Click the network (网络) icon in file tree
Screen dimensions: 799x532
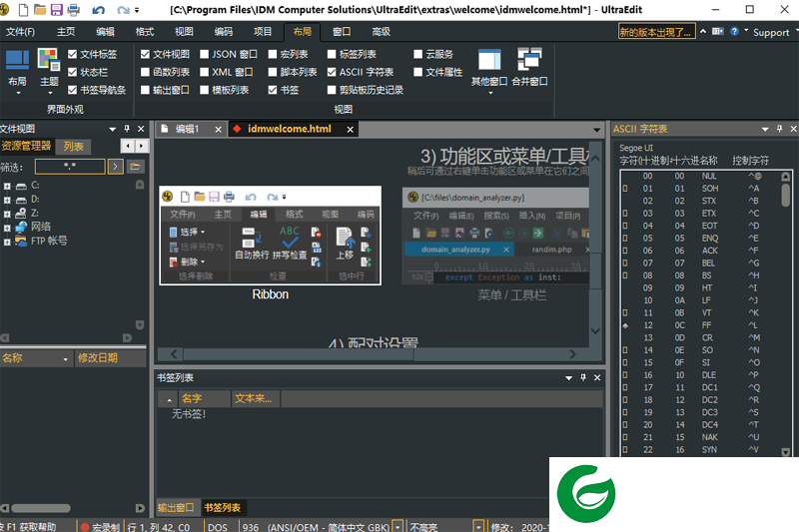[x=21, y=227]
